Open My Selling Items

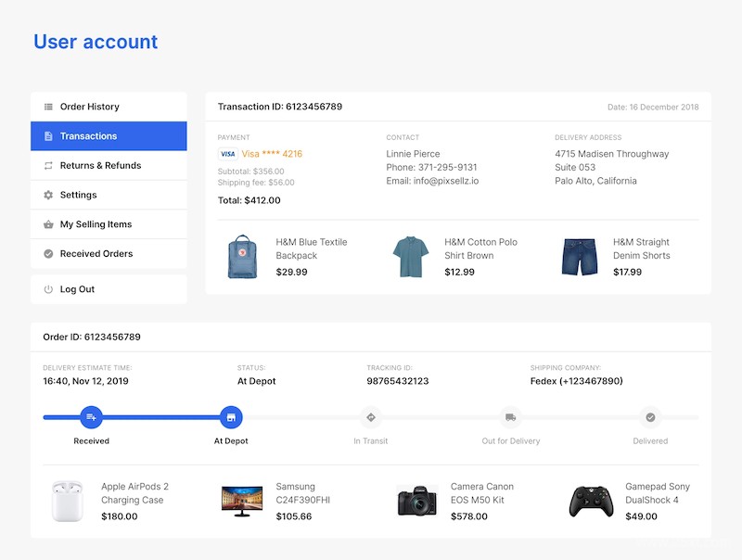click(x=109, y=224)
